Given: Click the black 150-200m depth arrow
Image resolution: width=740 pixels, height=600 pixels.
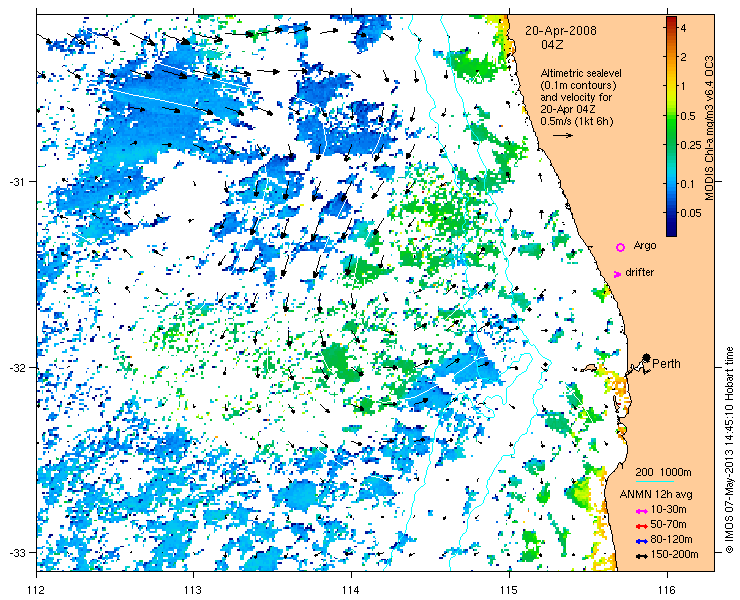Looking at the screenshot, I should point(641,556).
